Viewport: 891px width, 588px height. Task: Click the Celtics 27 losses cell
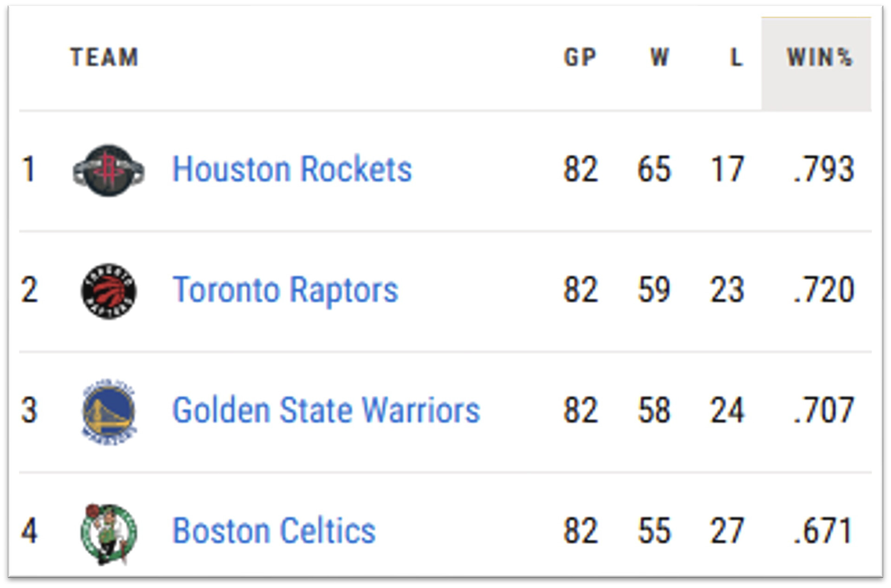[727, 531]
